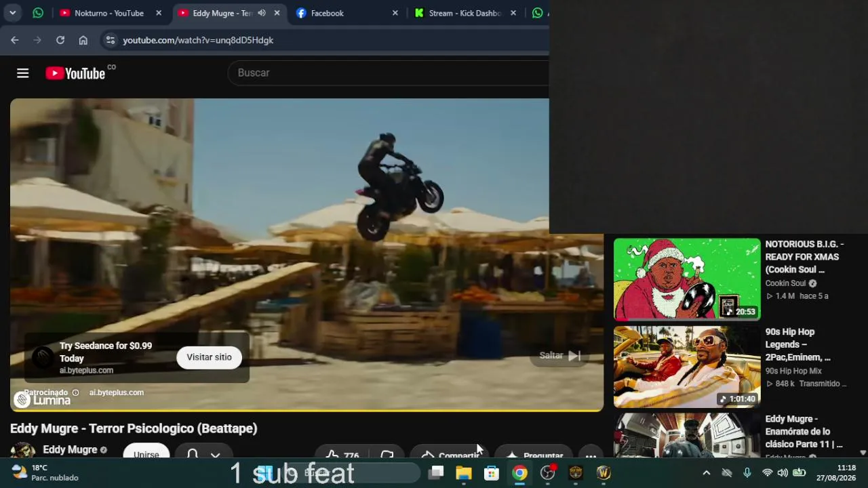Open Eddy Mugre - Enamórate de lo clásico title
The height and width of the screenshot is (488, 868).
pos(804,432)
